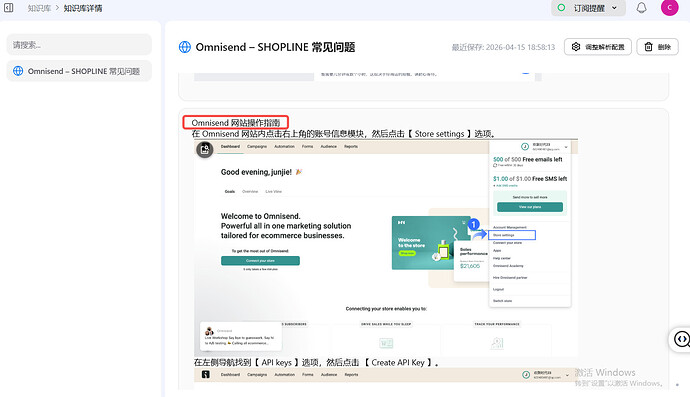Collapse the left sidebar panel icon
The image size is (690, 397).
(8, 7)
